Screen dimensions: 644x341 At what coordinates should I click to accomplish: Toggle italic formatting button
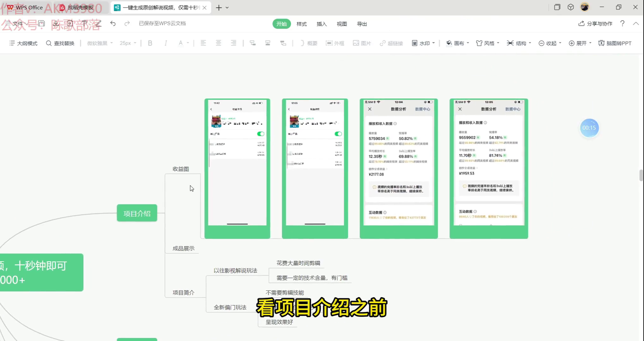(165, 43)
